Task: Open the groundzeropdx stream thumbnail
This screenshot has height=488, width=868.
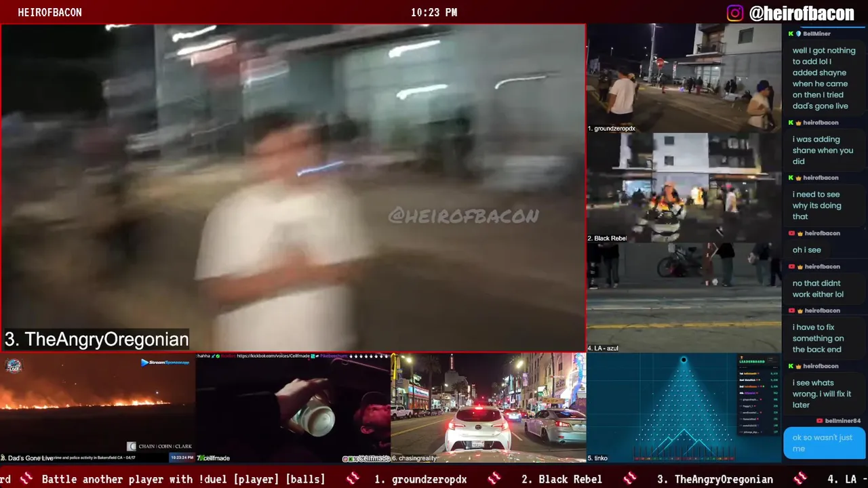Action: pos(684,78)
